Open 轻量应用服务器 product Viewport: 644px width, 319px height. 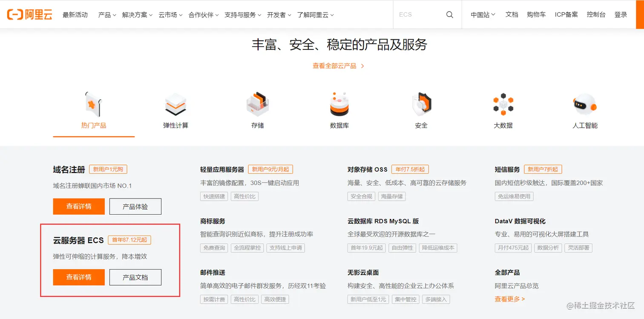click(x=222, y=170)
